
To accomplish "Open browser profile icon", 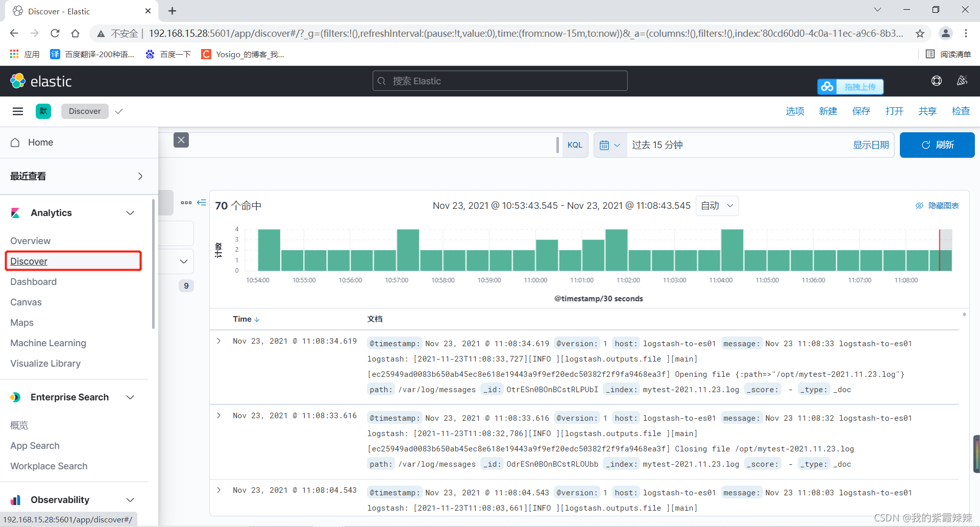I will click(x=946, y=33).
